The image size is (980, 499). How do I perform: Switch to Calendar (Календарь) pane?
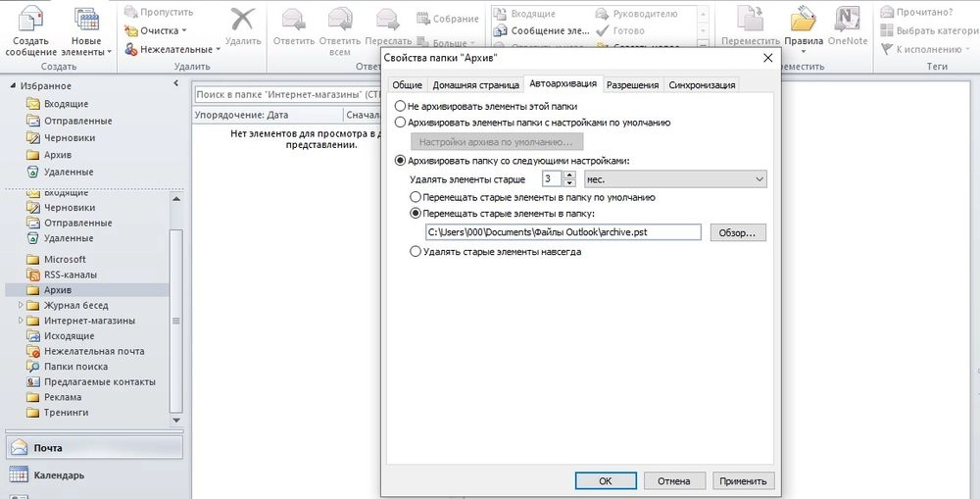click(x=94, y=475)
